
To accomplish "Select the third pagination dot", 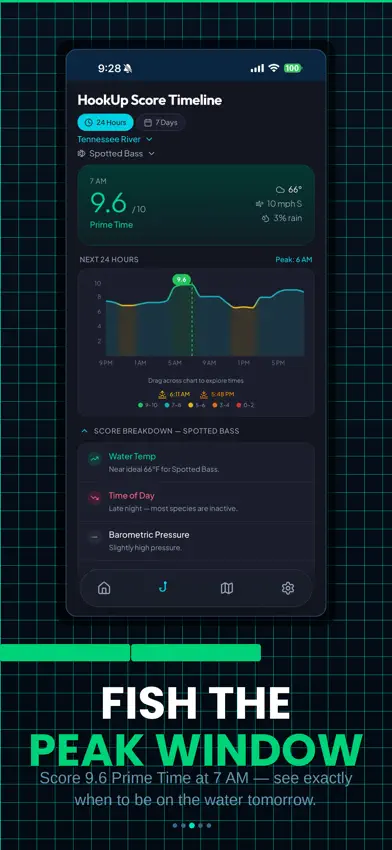I will pyautogui.click(x=192, y=826).
